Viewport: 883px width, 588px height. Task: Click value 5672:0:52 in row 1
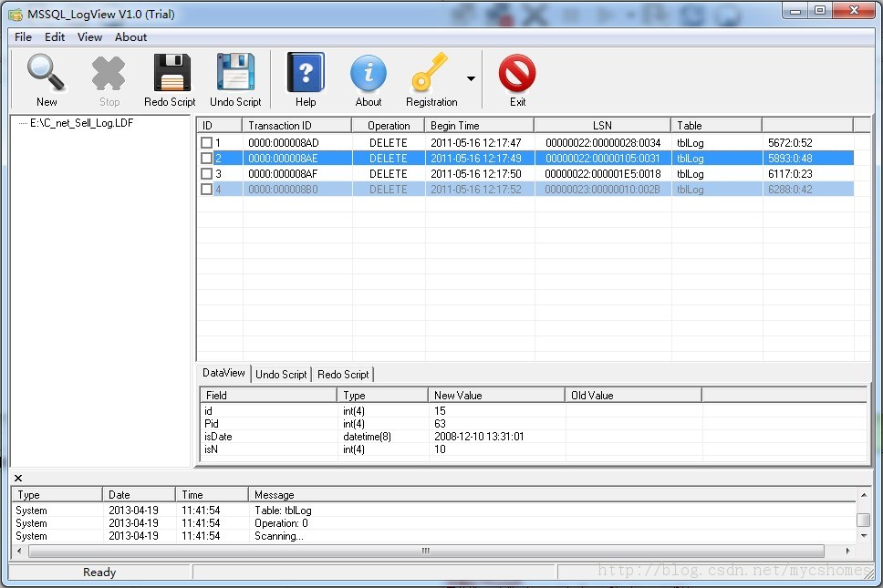click(790, 143)
